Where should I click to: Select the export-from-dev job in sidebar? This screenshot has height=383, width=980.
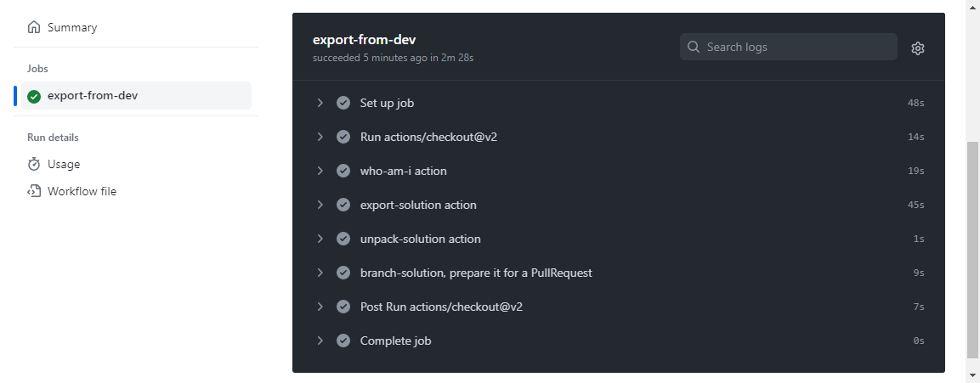(x=136, y=96)
